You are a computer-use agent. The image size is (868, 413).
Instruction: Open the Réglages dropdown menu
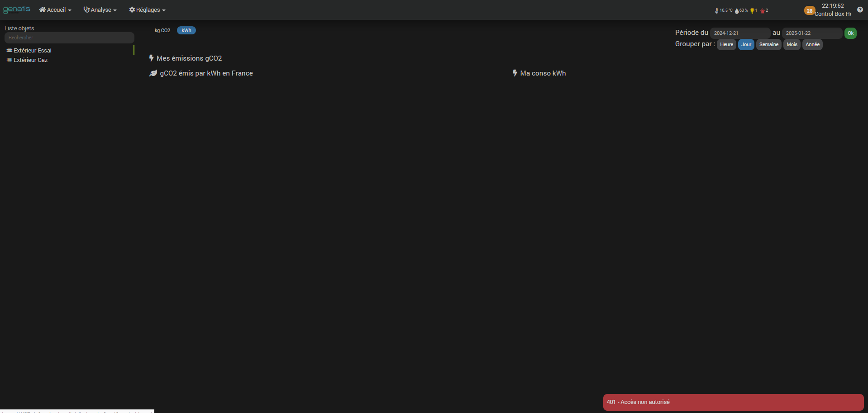[147, 10]
